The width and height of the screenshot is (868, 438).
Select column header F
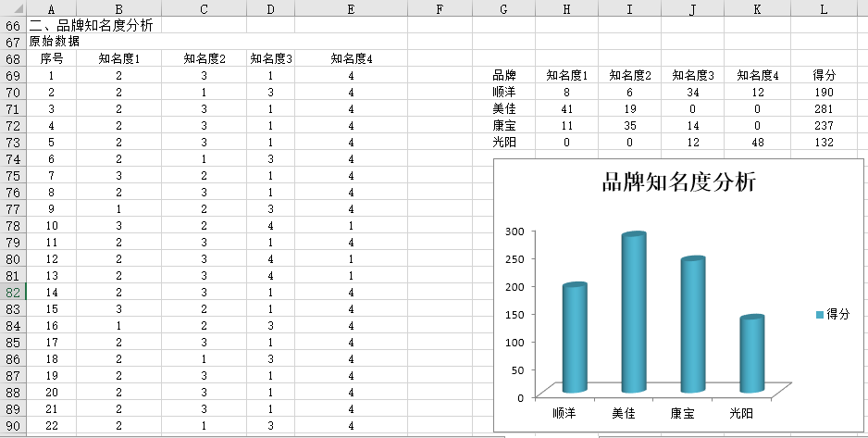[440, 8]
